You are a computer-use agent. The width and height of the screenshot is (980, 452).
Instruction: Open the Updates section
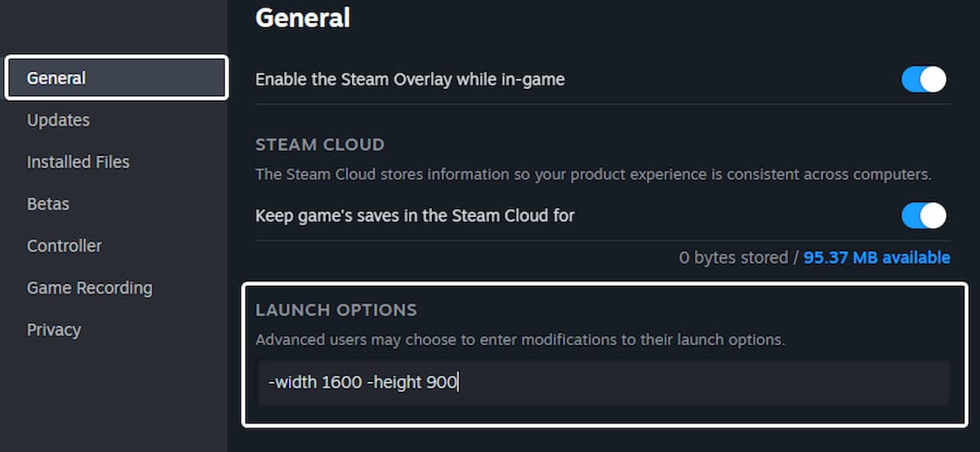tap(58, 120)
